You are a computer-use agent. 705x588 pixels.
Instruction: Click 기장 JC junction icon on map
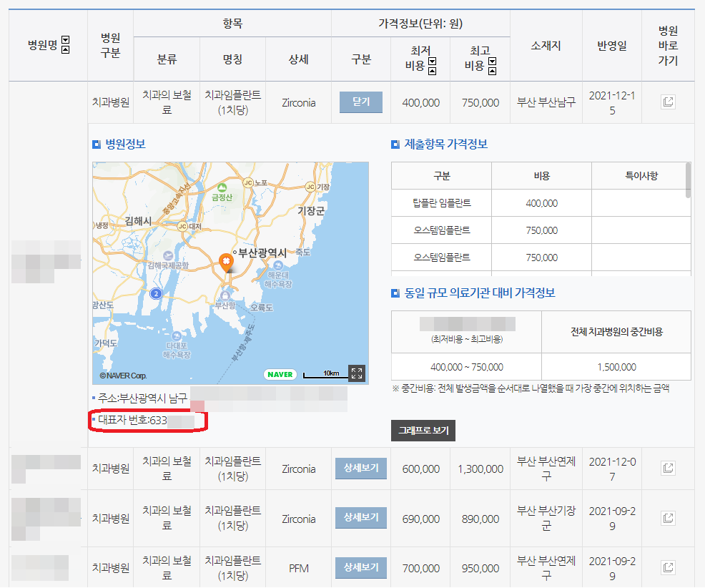(310, 187)
